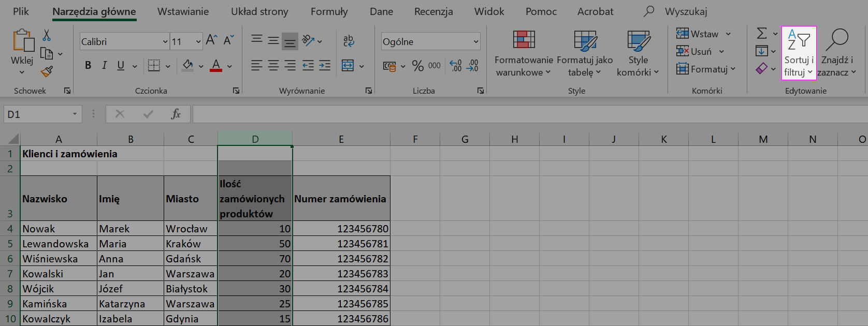Viewport: 868px width, 326px height.
Task: Click the Select All corner triangle
Action: 13,139
